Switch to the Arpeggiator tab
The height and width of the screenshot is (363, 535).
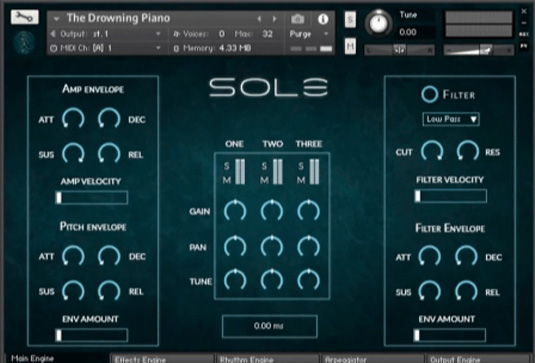coord(373,359)
